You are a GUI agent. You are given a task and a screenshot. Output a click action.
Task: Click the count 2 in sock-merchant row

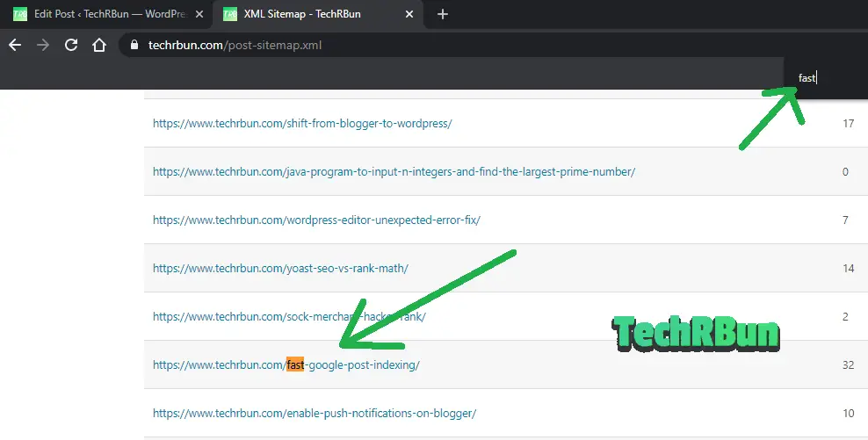click(845, 316)
